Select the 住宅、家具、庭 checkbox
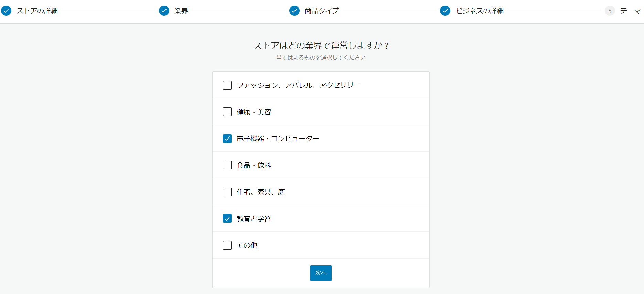The width and height of the screenshot is (644, 294). tap(227, 192)
